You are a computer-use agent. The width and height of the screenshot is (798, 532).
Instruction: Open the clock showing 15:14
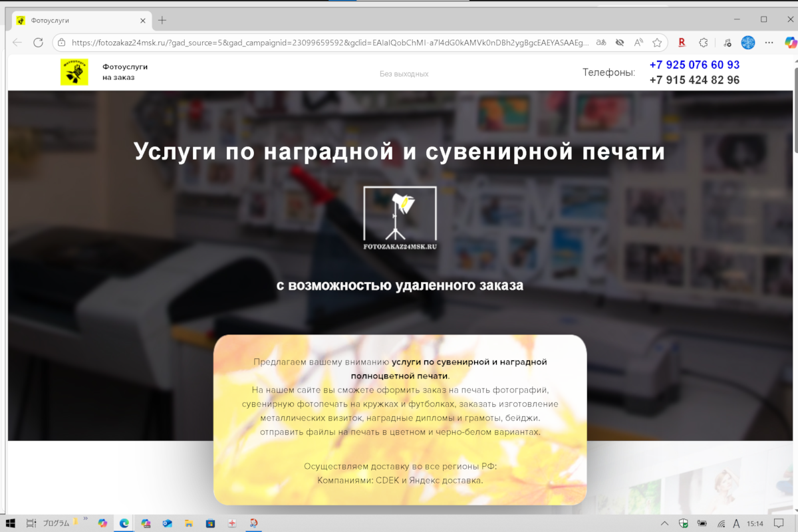(x=755, y=523)
